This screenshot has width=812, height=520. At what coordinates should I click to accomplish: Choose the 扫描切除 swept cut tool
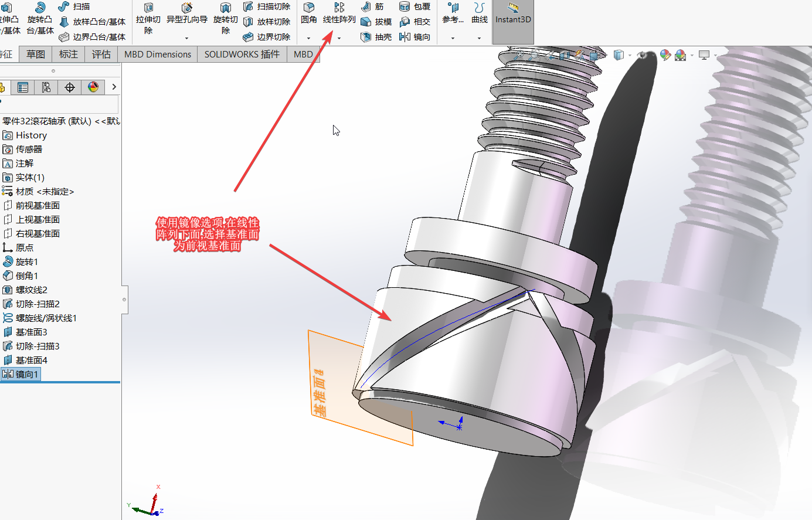[x=267, y=6]
